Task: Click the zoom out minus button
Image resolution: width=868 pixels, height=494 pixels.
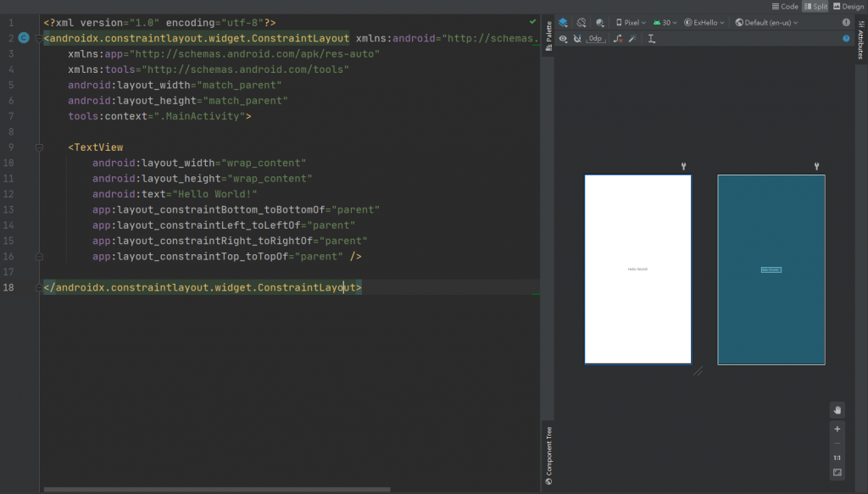Action: [x=837, y=444]
